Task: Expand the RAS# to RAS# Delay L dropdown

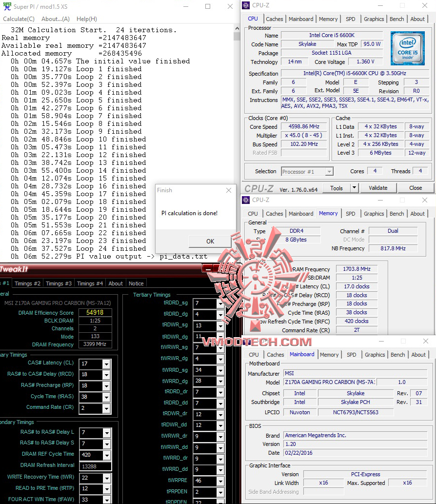Action: coord(107,433)
